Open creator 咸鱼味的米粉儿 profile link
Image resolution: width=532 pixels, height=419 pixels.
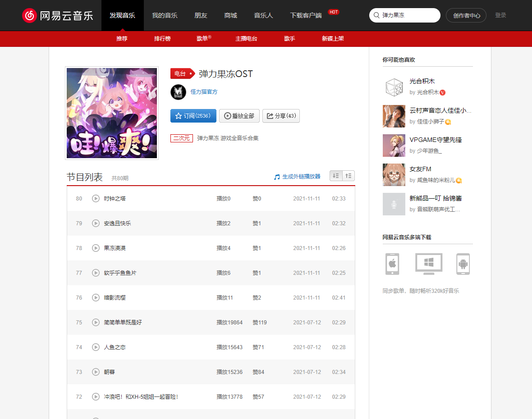click(x=436, y=180)
